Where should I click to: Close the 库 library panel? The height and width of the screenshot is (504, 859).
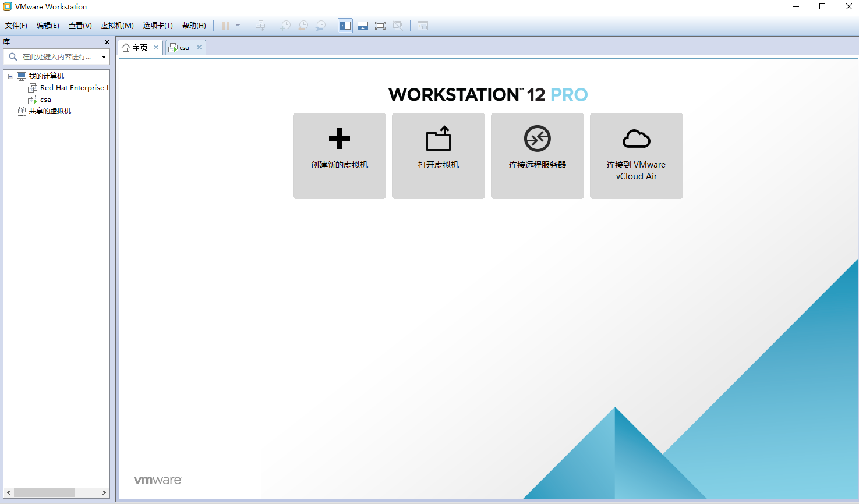107,42
